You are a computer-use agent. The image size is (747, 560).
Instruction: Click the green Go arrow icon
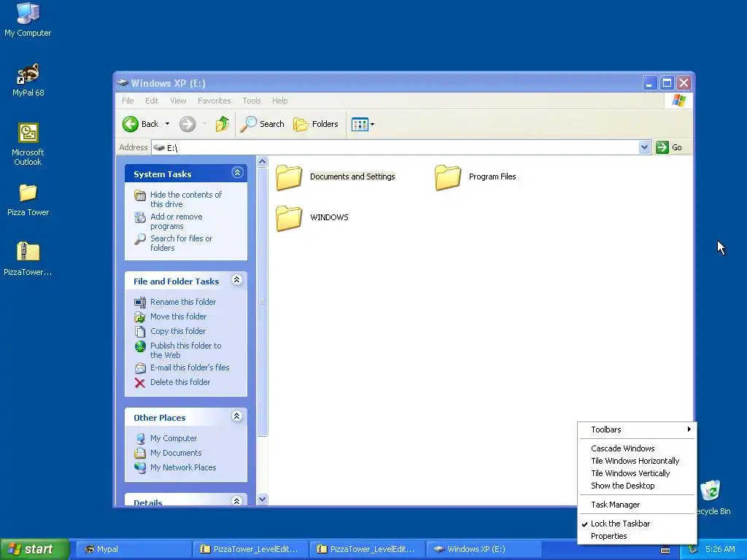[662, 147]
